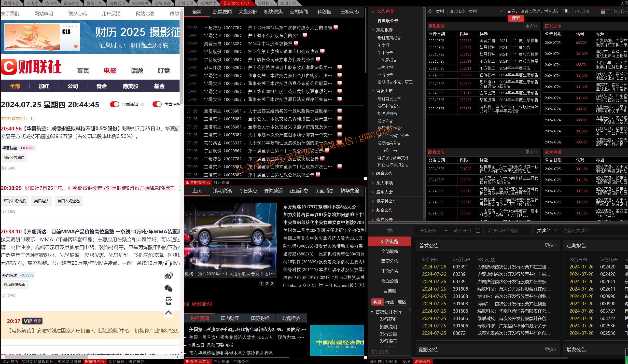
Task: Share the article via the Weibo icon
Action: [169, 276]
